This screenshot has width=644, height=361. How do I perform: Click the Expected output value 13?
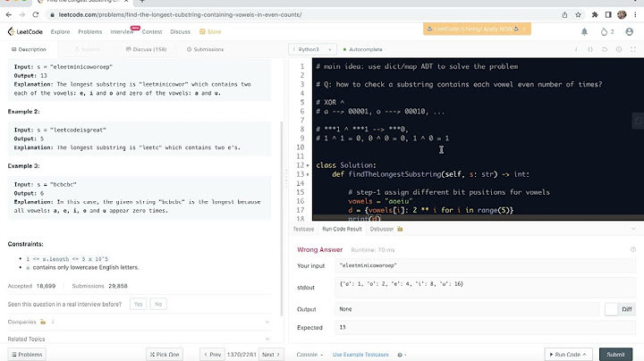click(x=343, y=327)
